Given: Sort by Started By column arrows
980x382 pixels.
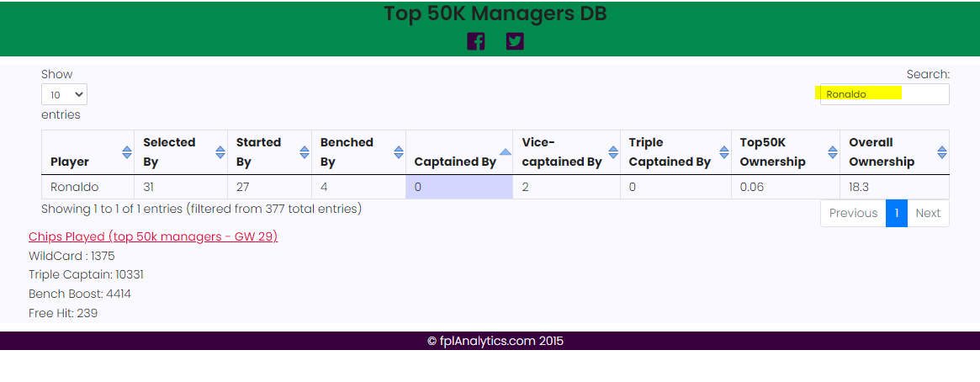Looking at the screenshot, I should click(305, 152).
